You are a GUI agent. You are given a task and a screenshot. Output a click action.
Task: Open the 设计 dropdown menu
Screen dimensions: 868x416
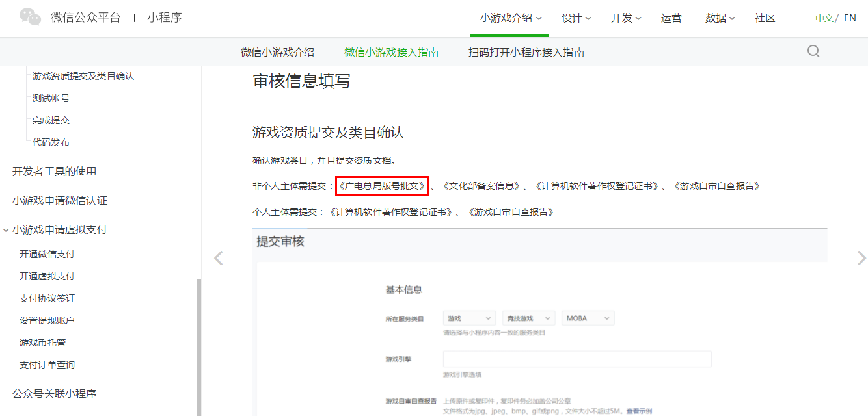coord(576,18)
